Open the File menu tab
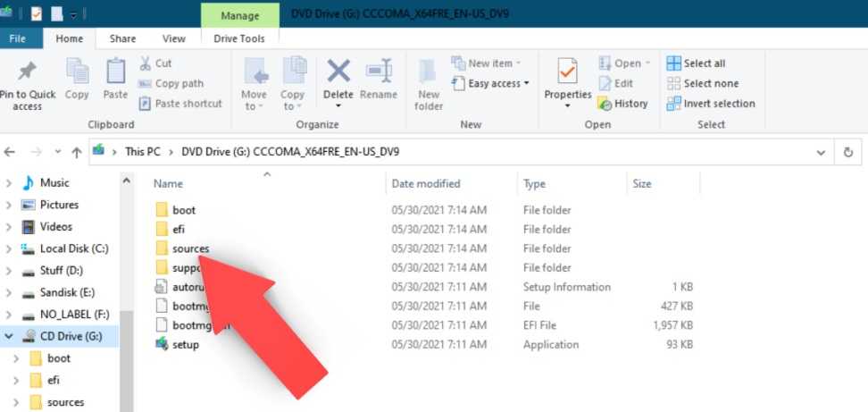868x412 pixels. 18,38
